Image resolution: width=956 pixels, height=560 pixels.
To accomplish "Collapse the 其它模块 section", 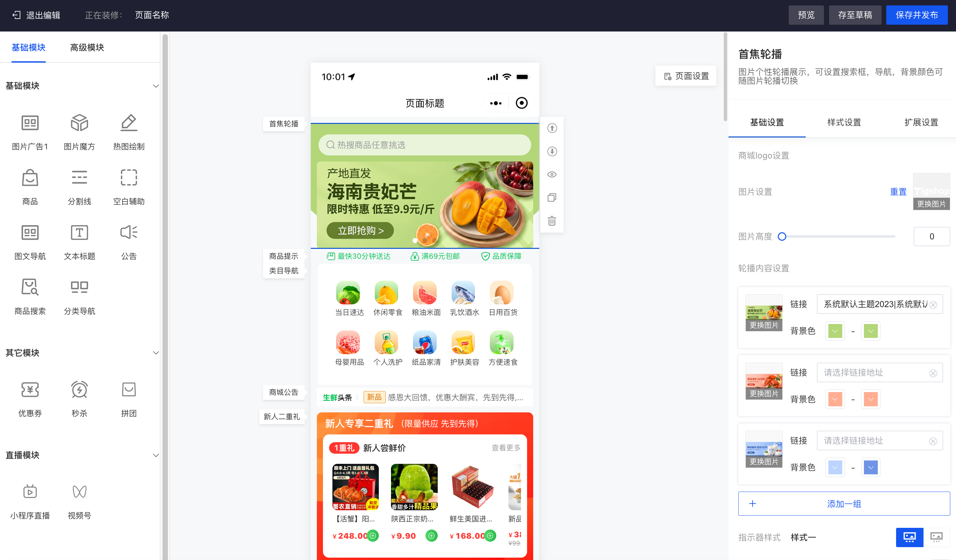I will coord(155,353).
